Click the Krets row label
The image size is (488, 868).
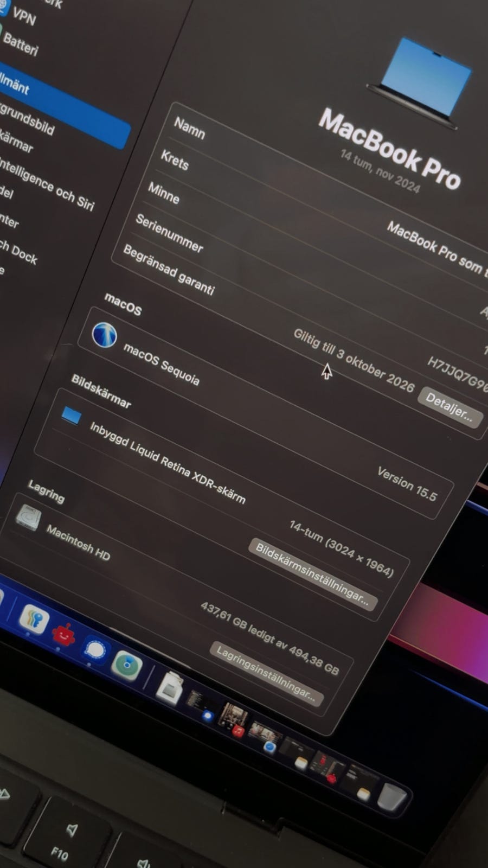click(x=175, y=160)
